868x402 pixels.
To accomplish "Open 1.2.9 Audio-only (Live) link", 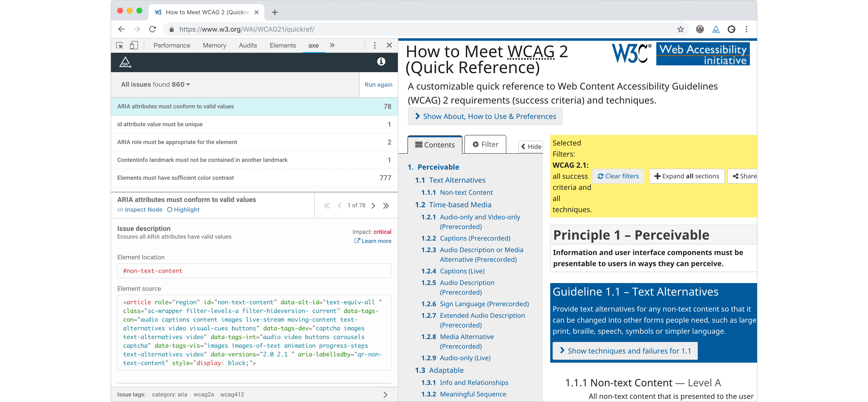I will pos(456,358).
